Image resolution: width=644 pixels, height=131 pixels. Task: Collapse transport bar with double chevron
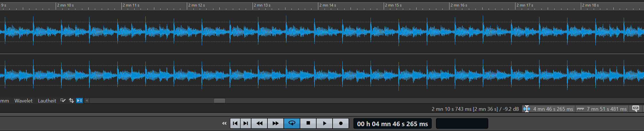[x=224, y=123]
